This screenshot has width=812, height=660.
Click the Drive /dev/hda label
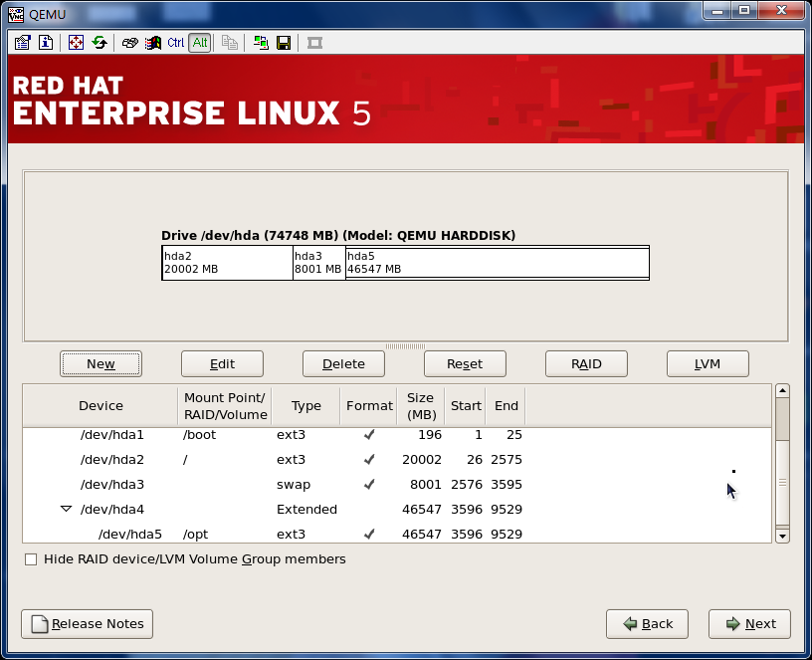pyautogui.click(x=338, y=236)
